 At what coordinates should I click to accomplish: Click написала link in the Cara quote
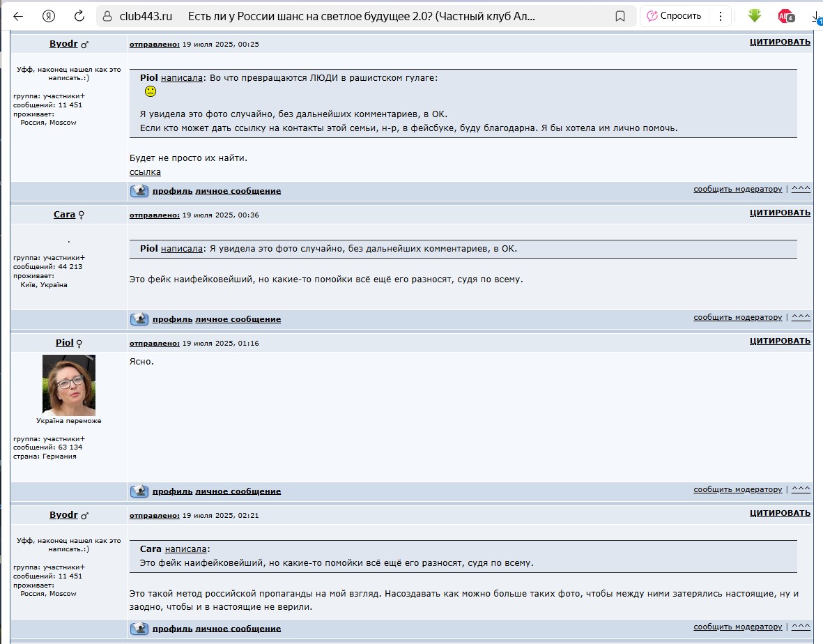(186, 549)
